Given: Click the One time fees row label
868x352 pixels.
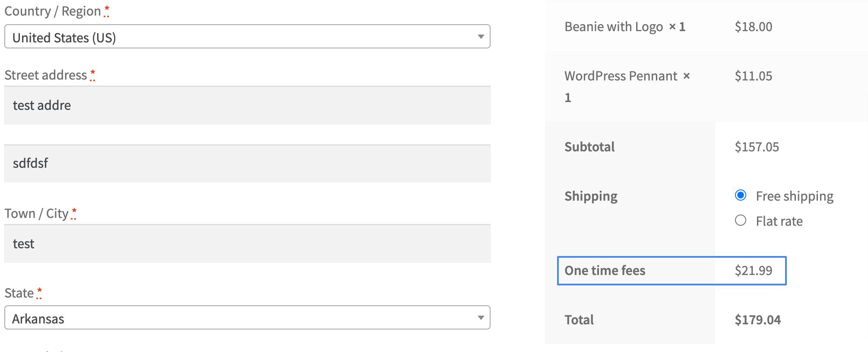Looking at the screenshot, I should [x=605, y=271].
